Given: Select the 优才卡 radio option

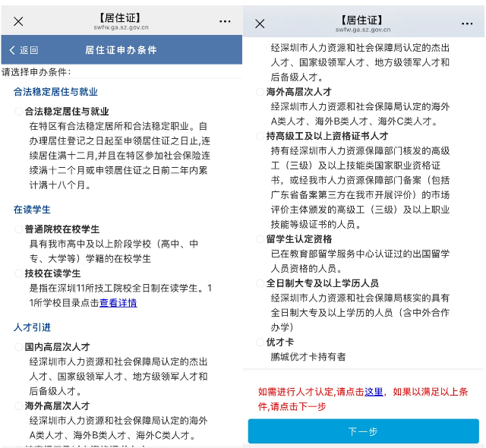Looking at the screenshot, I should [x=260, y=342].
